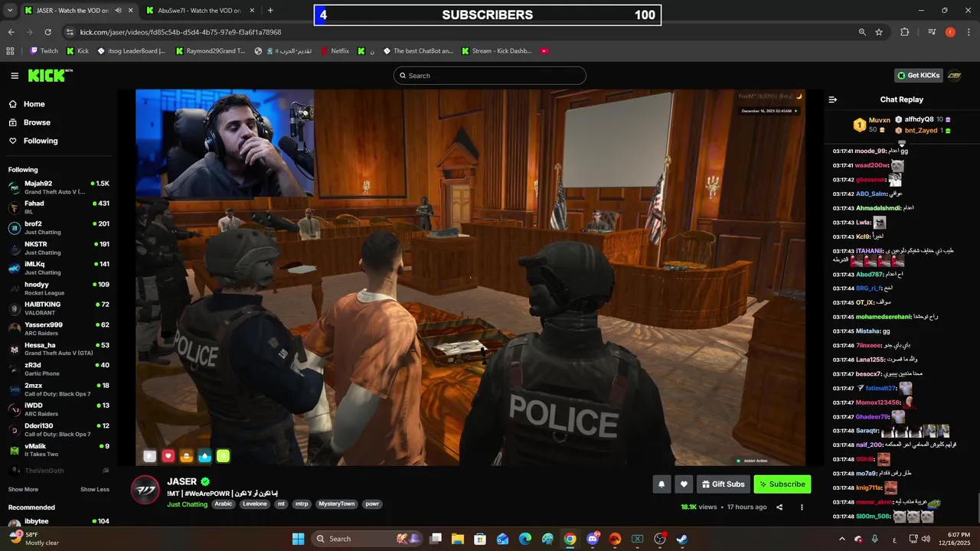Click the lime green emote on the video overlay
Viewport: 980px width, 551px height.
(223, 456)
